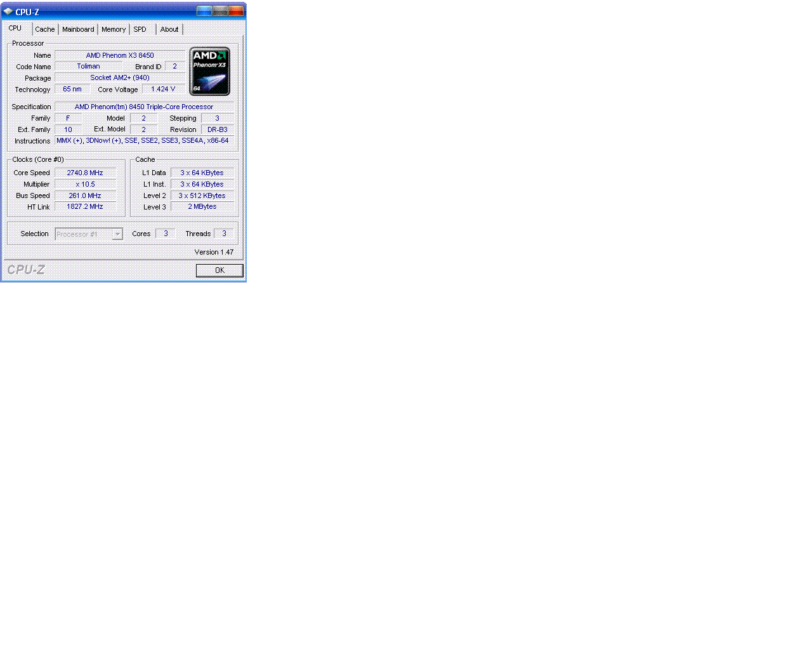The width and height of the screenshot is (812, 650).
Task: Click the Bus Speed value '261.0 MHz'
Action: (x=85, y=196)
